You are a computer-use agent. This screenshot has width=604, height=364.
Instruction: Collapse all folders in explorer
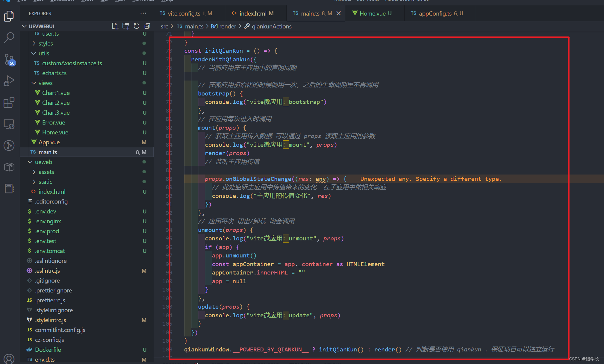[147, 26]
